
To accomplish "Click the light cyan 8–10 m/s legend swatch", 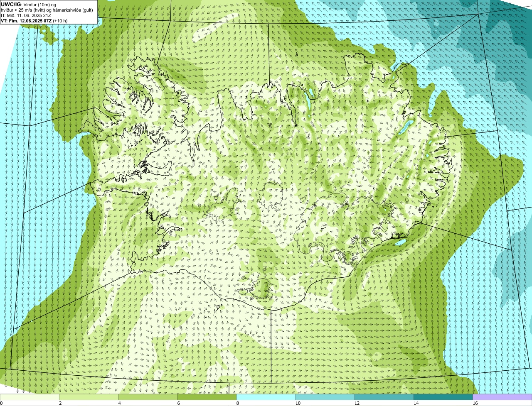I will (266, 397).
